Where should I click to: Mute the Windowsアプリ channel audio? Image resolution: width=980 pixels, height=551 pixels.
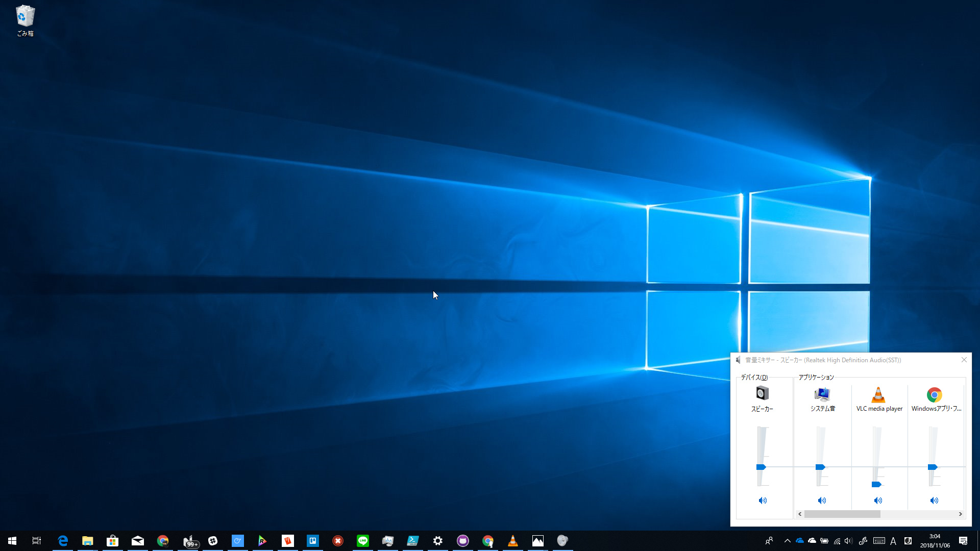tap(934, 500)
